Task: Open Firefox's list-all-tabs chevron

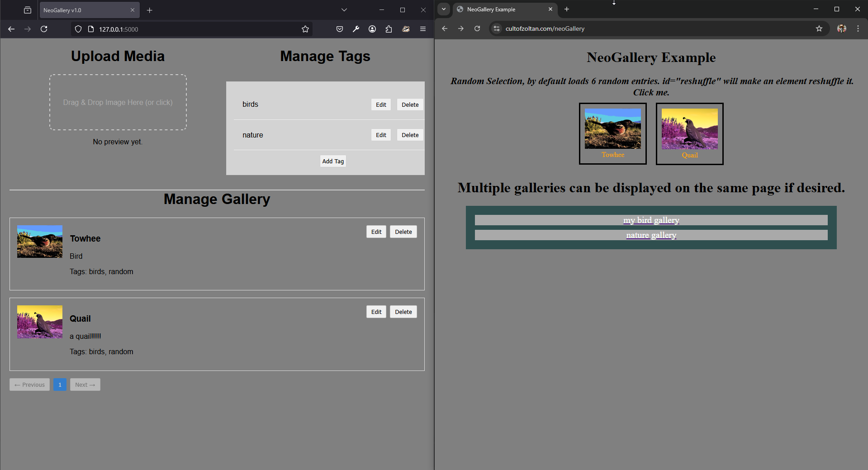Action: click(344, 9)
